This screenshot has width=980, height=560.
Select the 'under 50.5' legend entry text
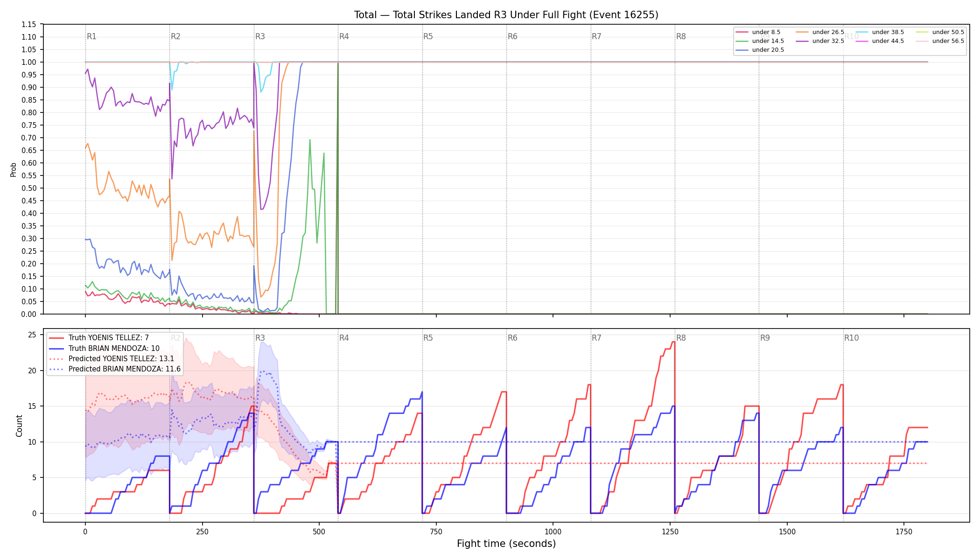coord(948,32)
